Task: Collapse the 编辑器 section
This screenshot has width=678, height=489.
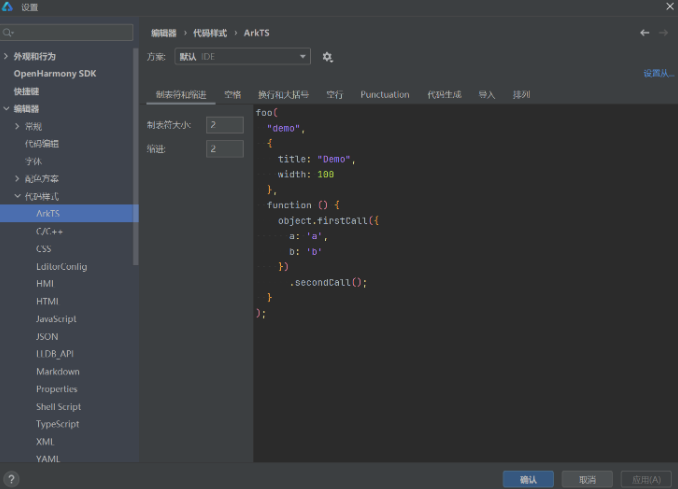Action: click(6, 109)
